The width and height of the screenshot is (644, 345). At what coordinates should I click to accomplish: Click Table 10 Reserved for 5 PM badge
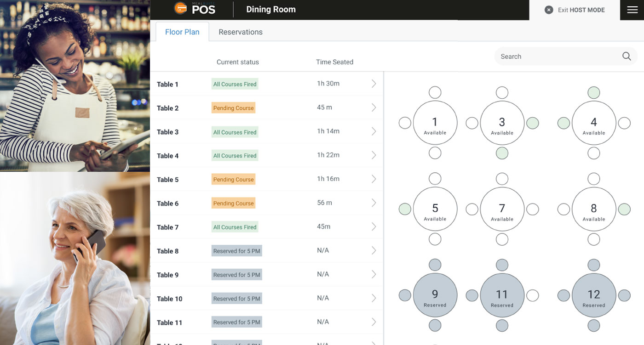[x=236, y=299]
